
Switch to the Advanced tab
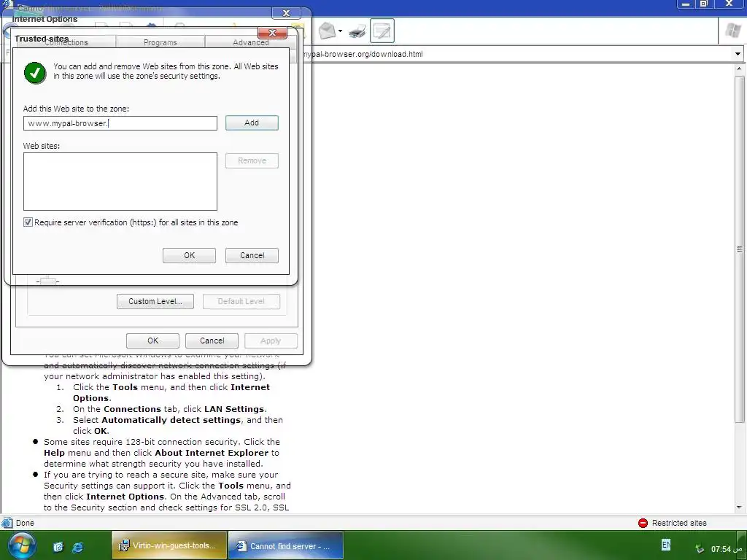click(251, 42)
